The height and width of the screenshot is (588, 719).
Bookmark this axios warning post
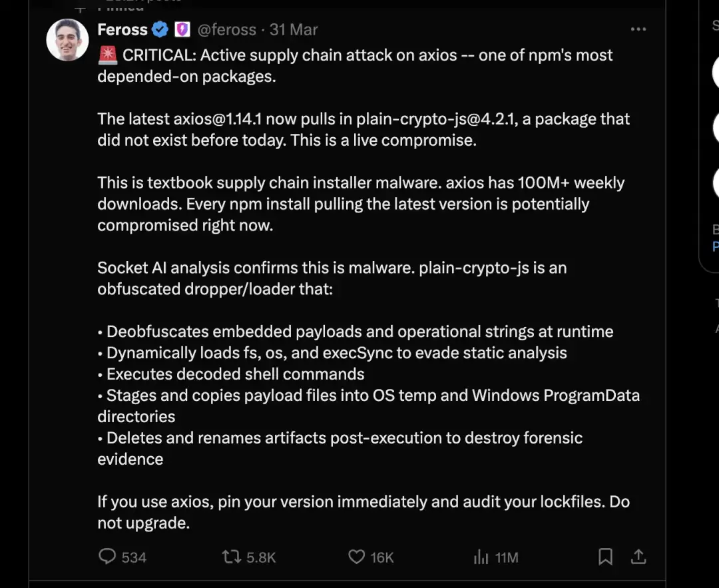pos(605,557)
